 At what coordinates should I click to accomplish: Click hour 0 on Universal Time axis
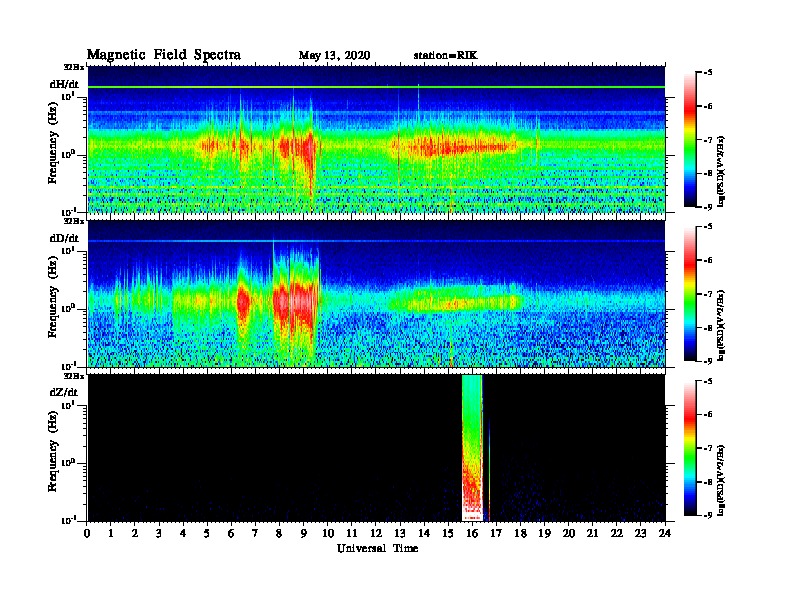(x=87, y=533)
